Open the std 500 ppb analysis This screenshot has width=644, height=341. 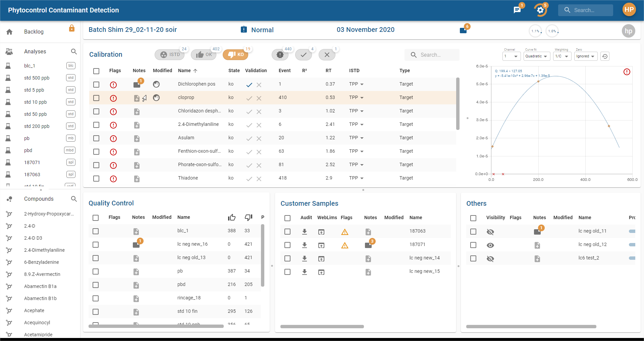(37, 78)
